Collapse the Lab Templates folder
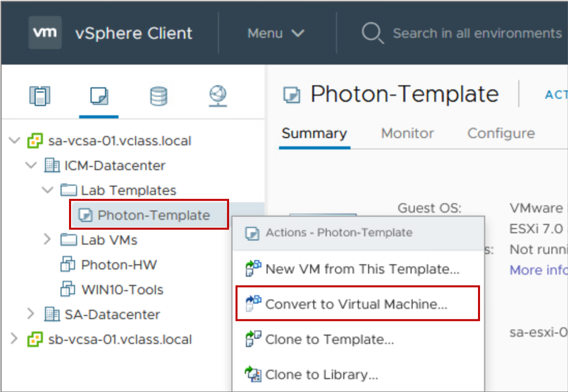 coord(47,190)
